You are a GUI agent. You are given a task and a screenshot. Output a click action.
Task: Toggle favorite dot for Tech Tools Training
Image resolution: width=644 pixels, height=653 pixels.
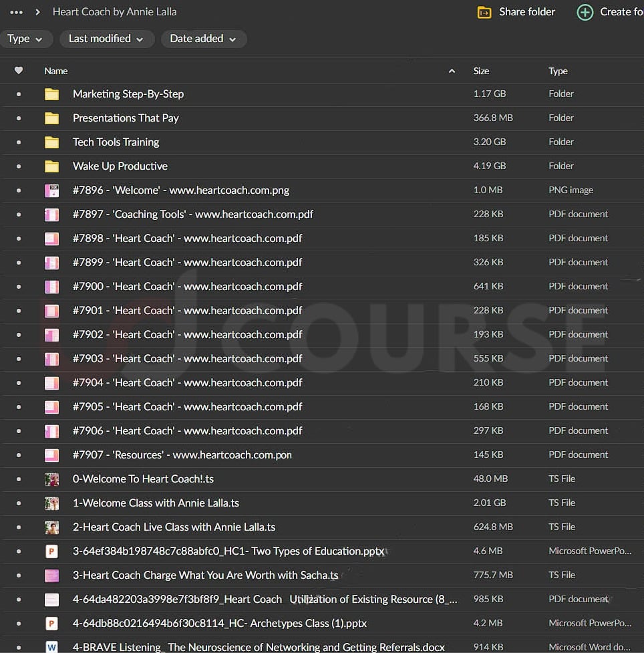pos(19,142)
